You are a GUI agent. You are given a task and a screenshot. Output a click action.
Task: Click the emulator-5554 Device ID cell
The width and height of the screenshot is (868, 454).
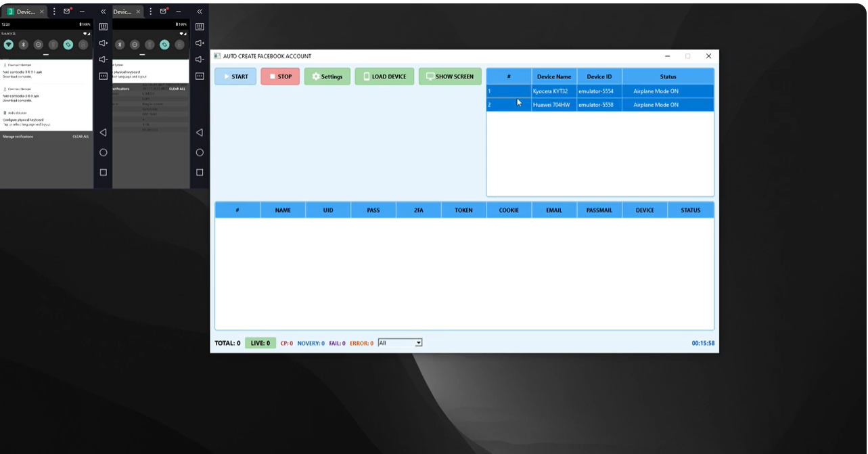pyautogui.click(x=599, y=91)
